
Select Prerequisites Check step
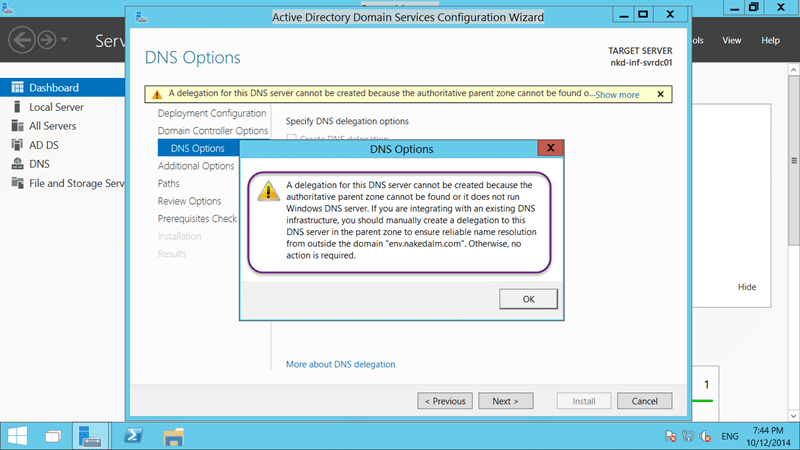(197, 218)
